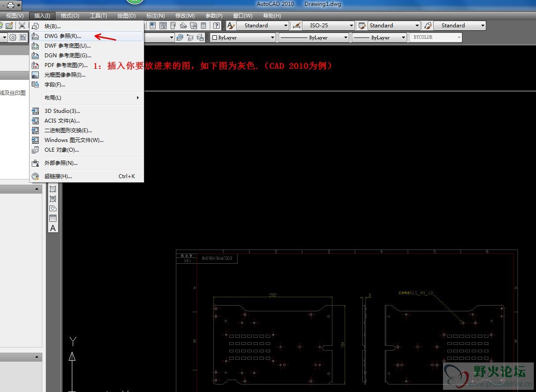Open the 视图(V) menu

pyautogui.click(x=15, y=15)
